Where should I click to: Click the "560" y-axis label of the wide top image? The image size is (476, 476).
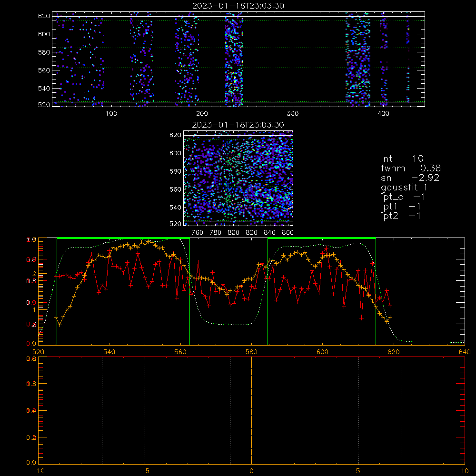coord(44,70)
